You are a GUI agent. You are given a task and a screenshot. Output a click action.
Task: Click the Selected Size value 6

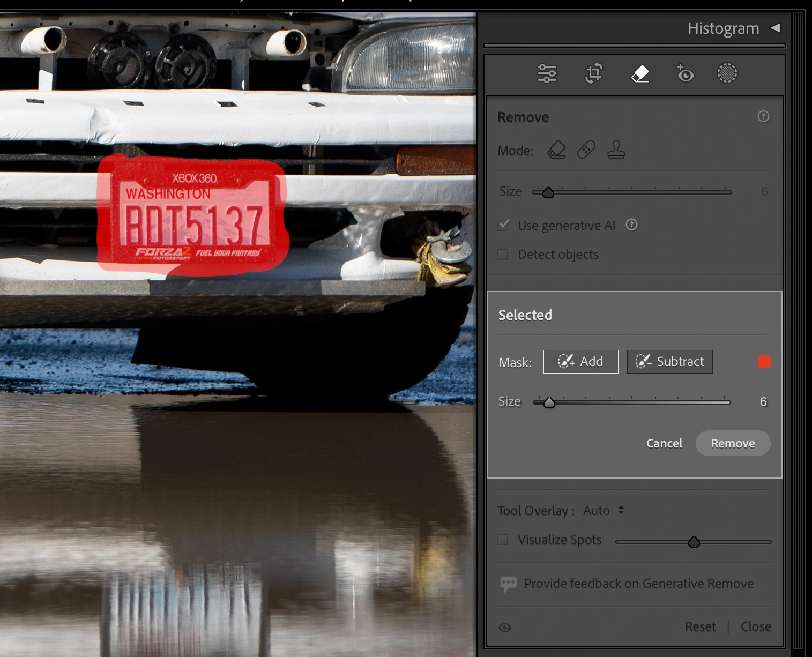[x=763, y=401]
